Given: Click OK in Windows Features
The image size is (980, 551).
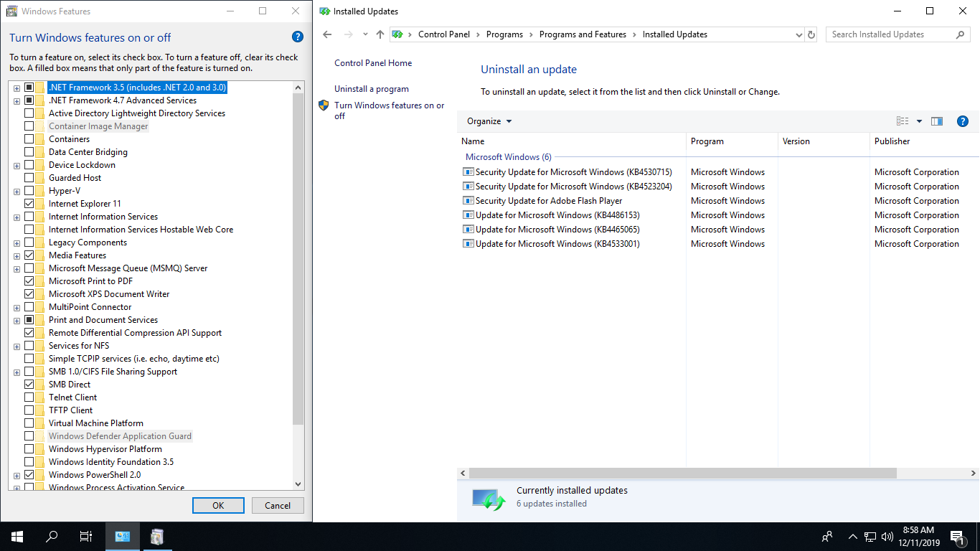Looking at the screenshot, I should click(218, 505).
